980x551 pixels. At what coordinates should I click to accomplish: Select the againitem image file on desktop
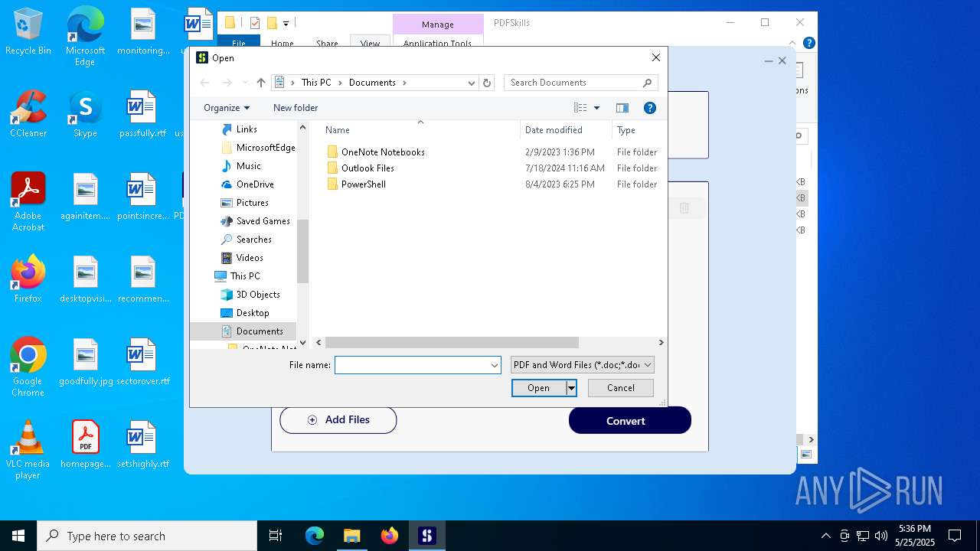click(x=86, y=197)
